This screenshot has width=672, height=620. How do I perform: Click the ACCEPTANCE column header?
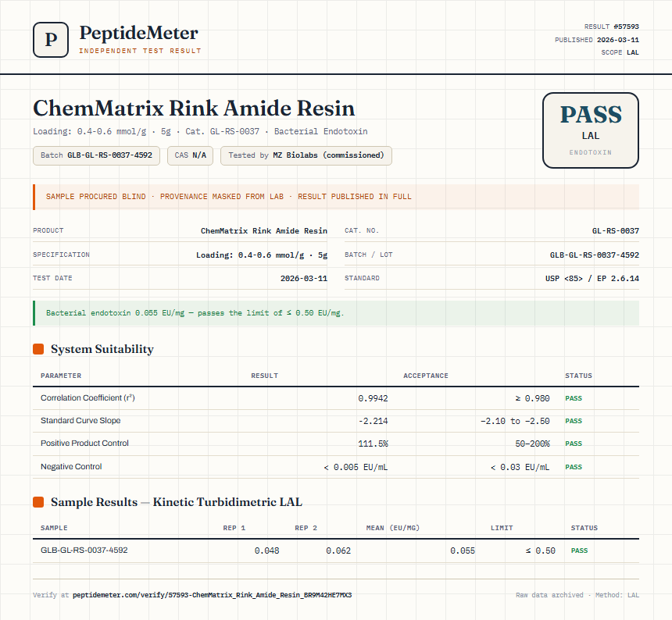[x=426, y=376]
